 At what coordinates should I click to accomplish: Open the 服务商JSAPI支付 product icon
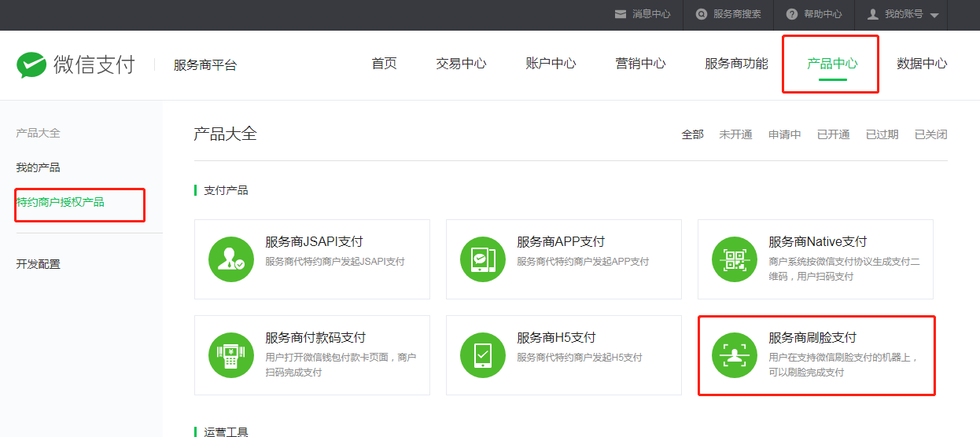pos(231,259)
